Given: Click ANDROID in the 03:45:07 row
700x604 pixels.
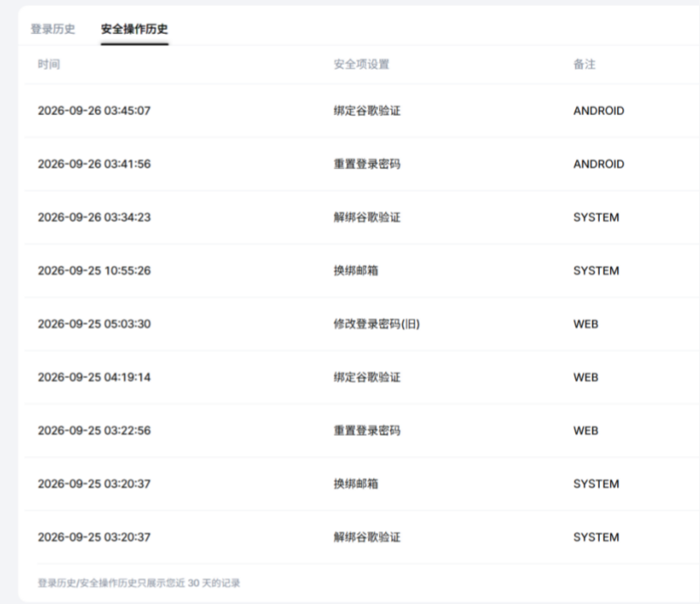Looking at the screenshot, I should (599, 111).
